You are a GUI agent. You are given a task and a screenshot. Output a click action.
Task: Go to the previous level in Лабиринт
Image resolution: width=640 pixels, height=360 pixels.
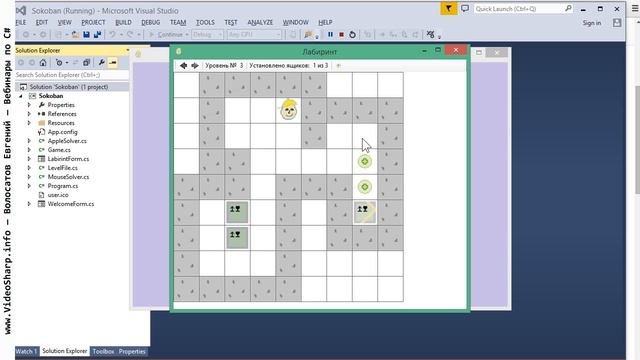(183, 65)
